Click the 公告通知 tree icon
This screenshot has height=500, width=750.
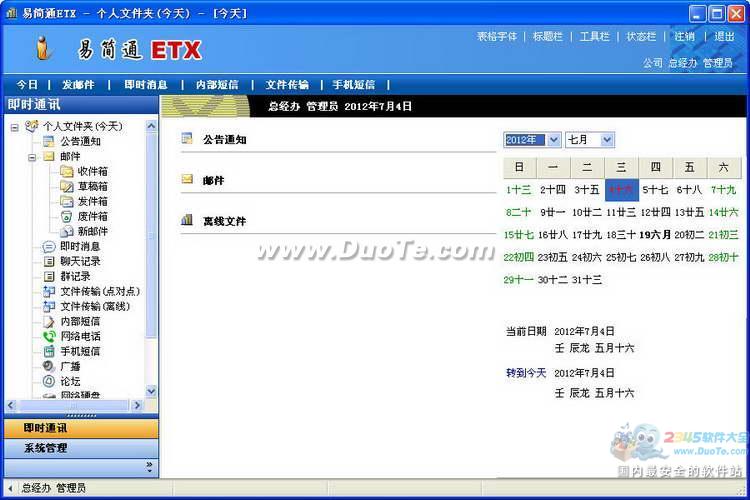(48, 141)
